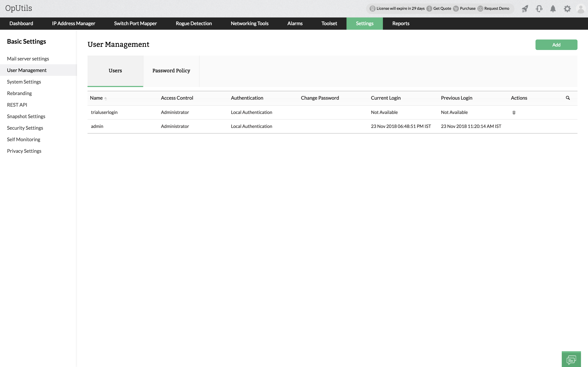Viewport: 588px width, 367px height.
Task: Open the table search magnifier icon
Action: coord(568,98)
